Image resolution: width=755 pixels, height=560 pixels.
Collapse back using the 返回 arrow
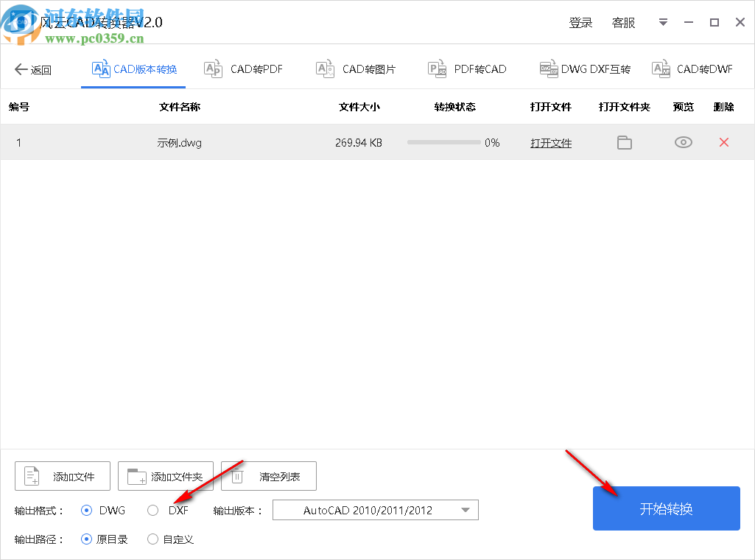[x=32, y=69]
